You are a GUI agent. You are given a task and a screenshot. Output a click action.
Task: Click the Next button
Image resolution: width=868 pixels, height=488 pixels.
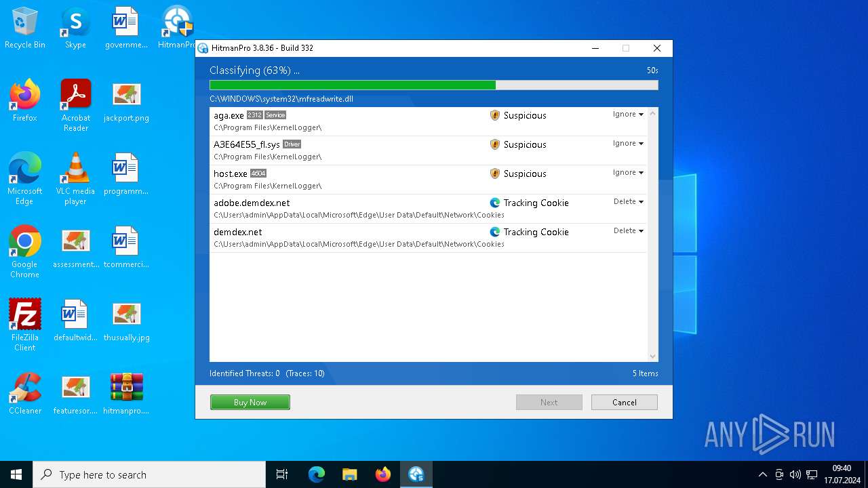click(x=549, y=403)
